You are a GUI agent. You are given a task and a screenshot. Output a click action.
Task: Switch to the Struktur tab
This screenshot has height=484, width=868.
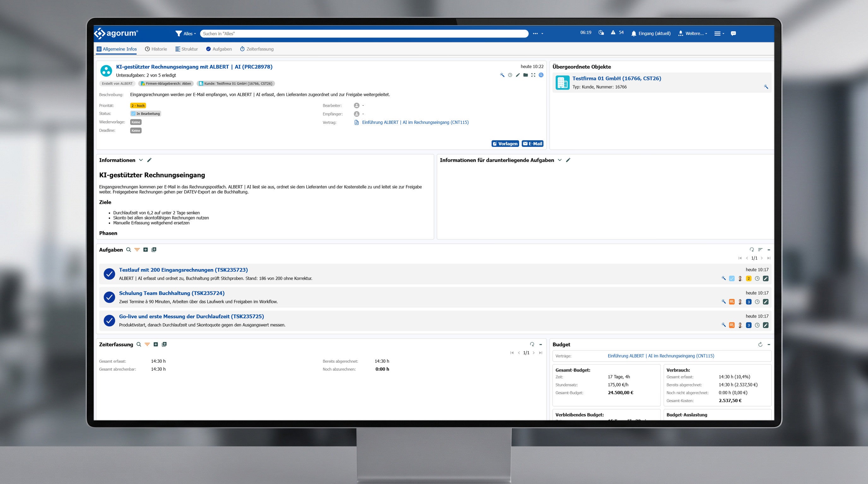pos(186,49)
